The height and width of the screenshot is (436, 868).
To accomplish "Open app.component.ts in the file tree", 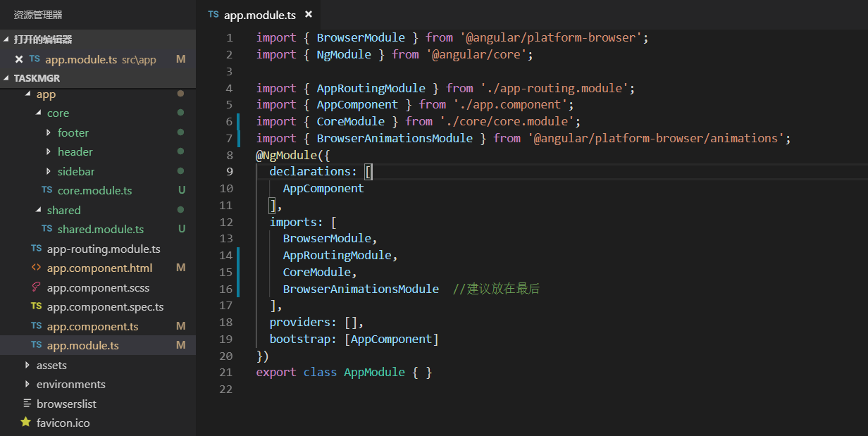I will coord(92,326).
